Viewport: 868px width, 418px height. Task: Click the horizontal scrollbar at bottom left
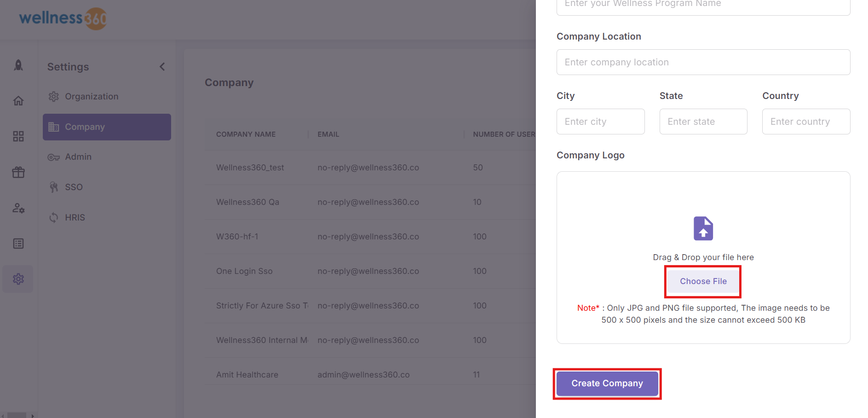pyautogui.click(x=17, y=415)
